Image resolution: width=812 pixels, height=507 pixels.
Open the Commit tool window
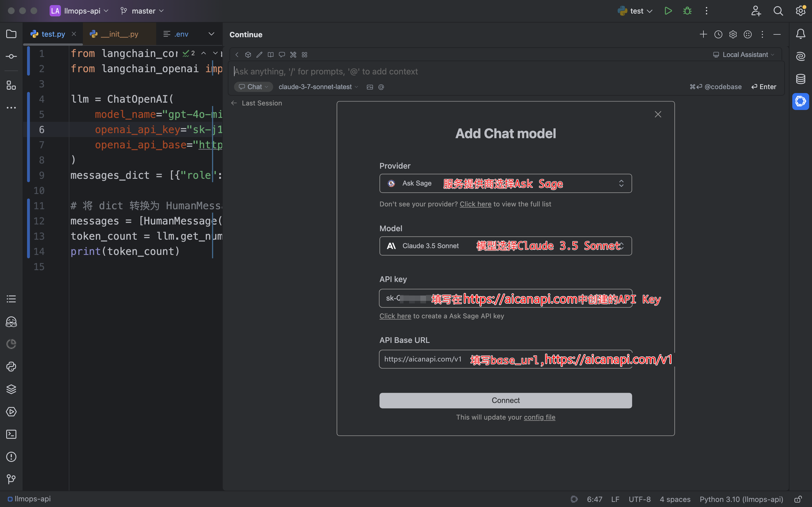11,56
